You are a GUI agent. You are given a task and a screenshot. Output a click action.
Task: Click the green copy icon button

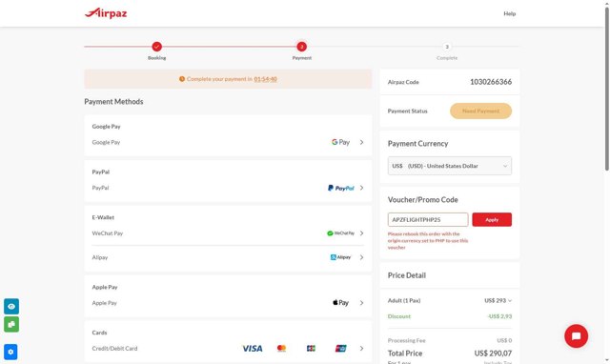[x=11, y=324]
